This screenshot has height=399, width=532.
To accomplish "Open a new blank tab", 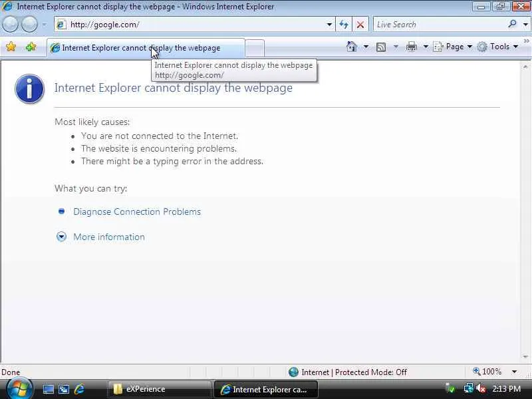I will tap(255, 48).
